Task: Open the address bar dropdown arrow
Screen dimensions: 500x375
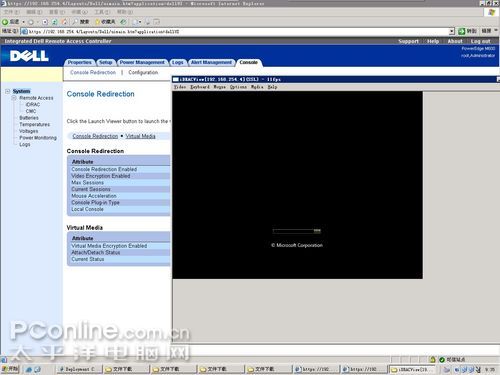Action: tap(452, 31)
